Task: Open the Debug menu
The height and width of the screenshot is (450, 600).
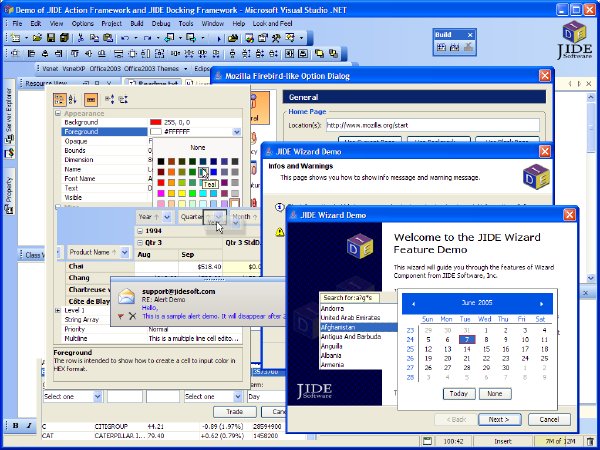Action: 161,24
